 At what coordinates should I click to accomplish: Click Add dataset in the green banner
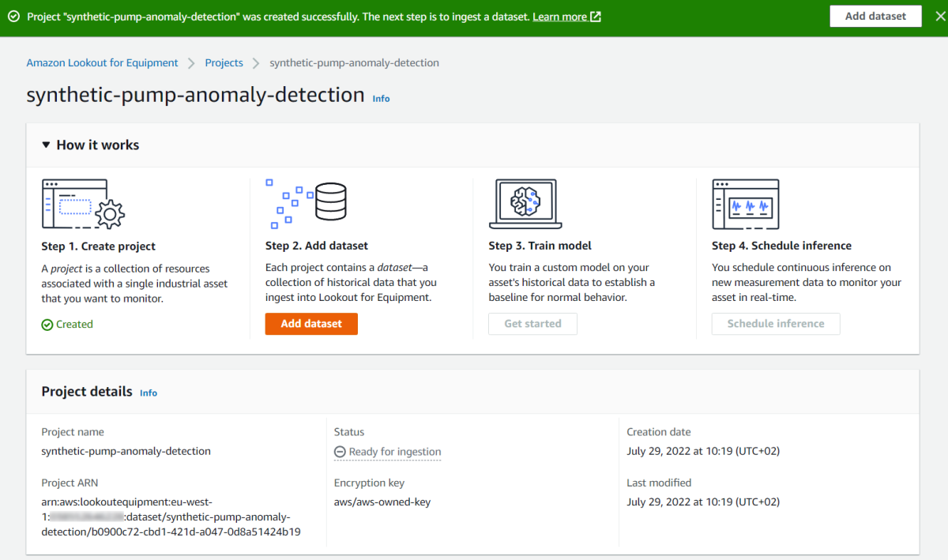point(875,17)
